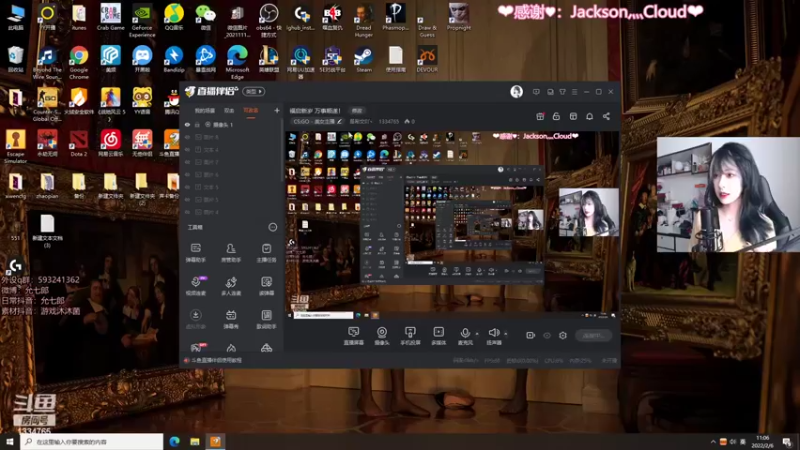Open the 房管助手 tool
This screenshot has height=450, width=800.
coord(231,252)
